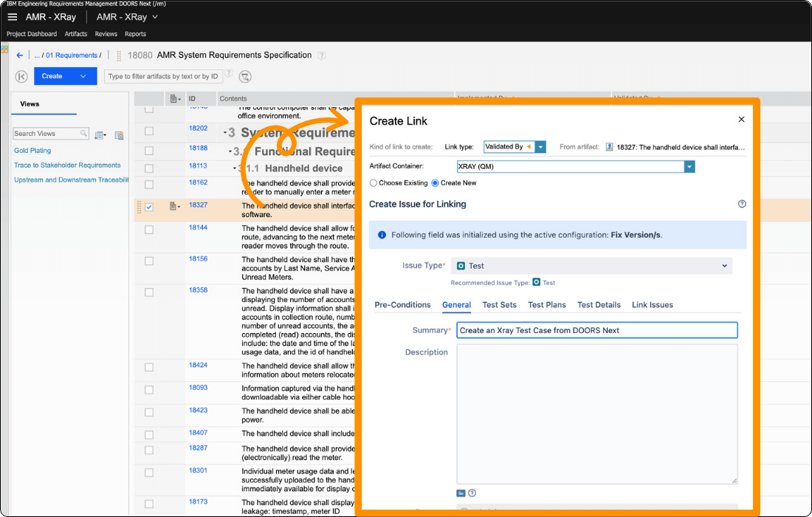Image resolution: width=812 pixels, height=517 pixels.
Task: Collapse the Functional Requirements section
Action: [x=230, y=151]
